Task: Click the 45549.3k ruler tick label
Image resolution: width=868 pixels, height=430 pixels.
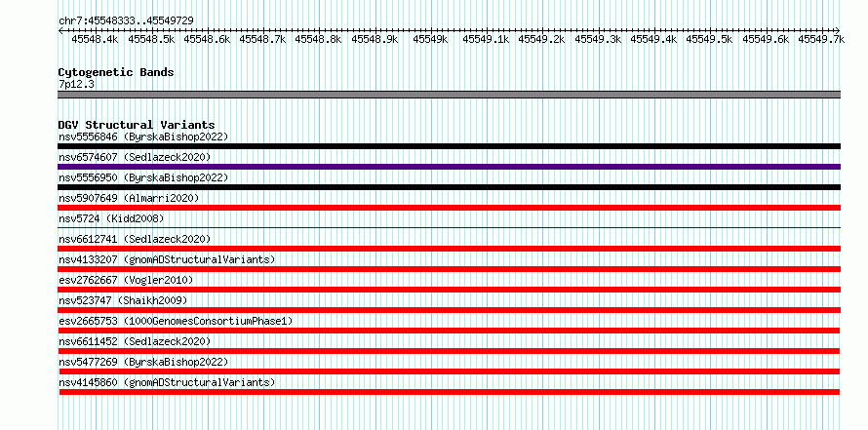Action: click(598, 39)
